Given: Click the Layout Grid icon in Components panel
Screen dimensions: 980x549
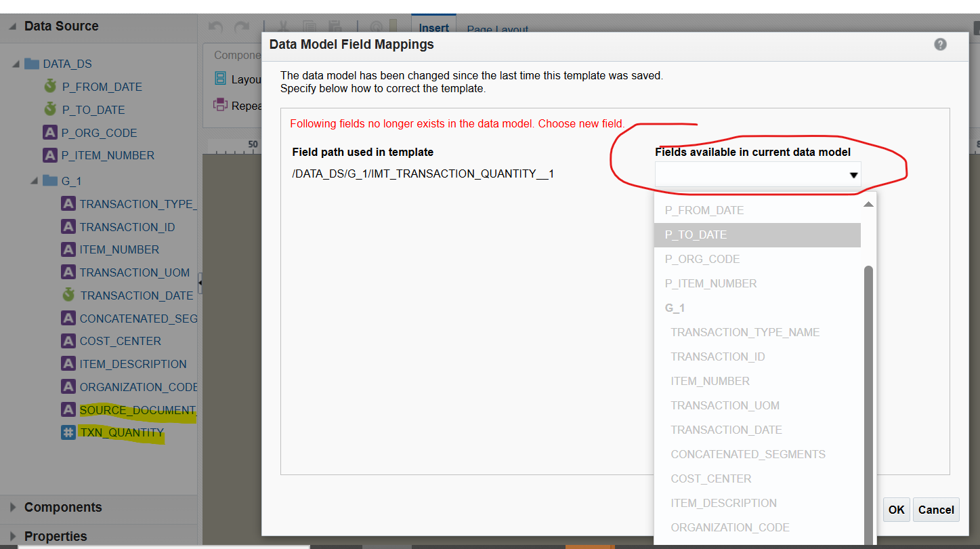Looking at the screenshot, I should point(219,79).
